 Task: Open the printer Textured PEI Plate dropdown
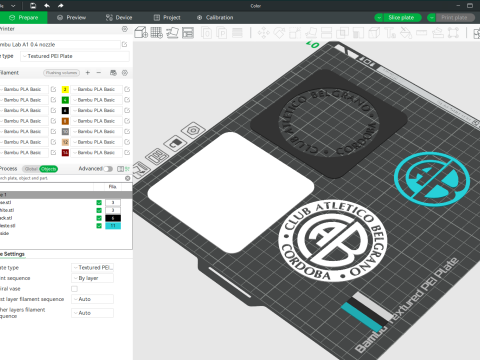tap(75, 56)
